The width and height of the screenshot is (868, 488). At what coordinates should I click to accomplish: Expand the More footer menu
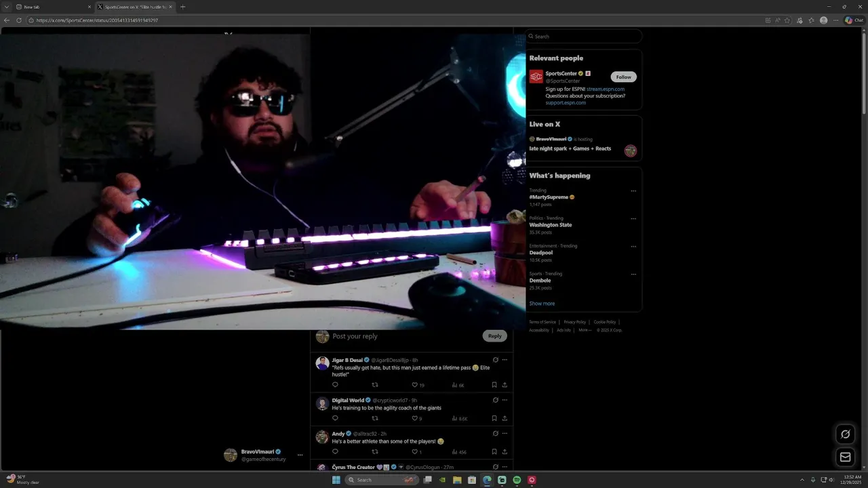tap(584, 330)
